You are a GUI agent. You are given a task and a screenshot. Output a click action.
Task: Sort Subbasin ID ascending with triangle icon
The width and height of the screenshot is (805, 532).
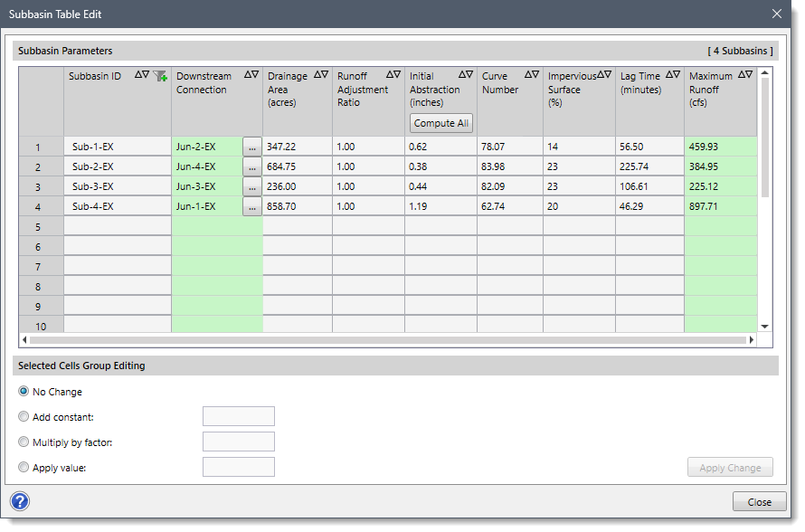click(x=137, y=76)
